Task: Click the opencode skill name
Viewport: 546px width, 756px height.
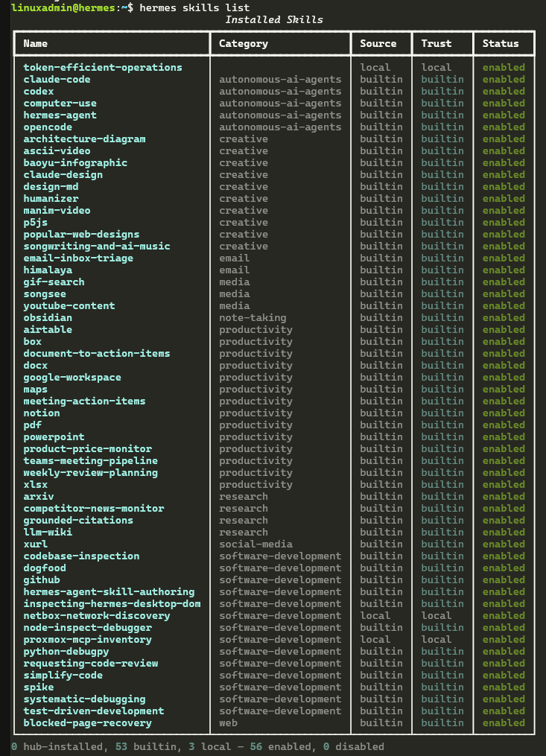Action: [x=48, y=127]
